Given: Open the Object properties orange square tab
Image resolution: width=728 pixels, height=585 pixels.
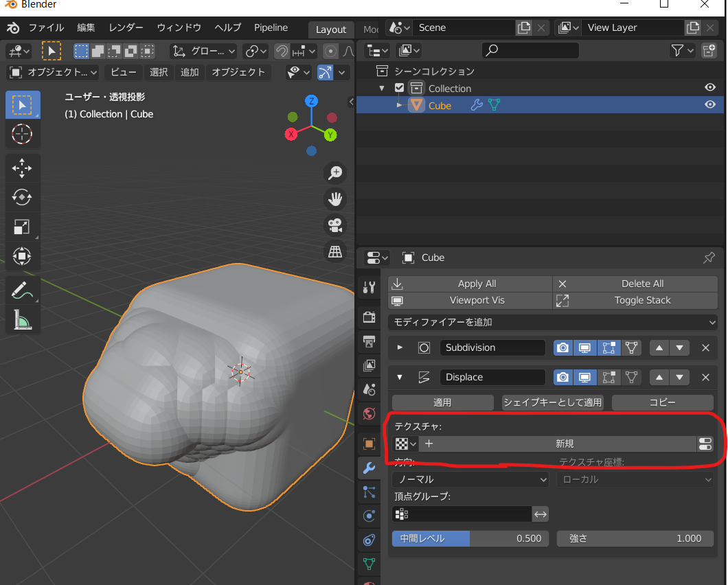Looking at the screenshot, I should click(x=369, y=444).
